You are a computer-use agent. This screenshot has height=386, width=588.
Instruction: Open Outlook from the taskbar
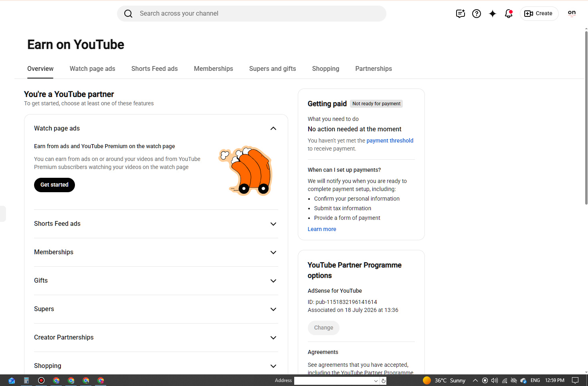point(12,380)
